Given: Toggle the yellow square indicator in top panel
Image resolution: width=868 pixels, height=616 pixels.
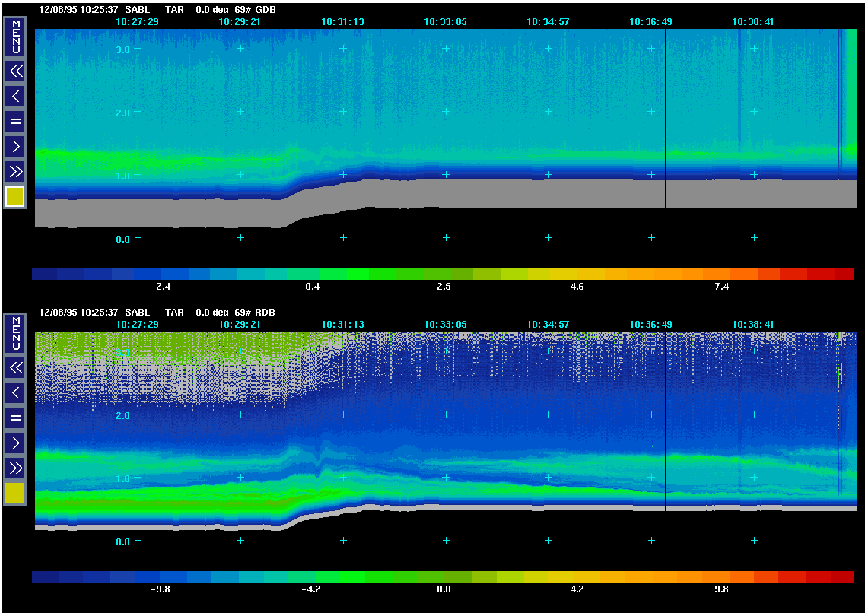Looking at the screenshot, I should coord(15,197).
